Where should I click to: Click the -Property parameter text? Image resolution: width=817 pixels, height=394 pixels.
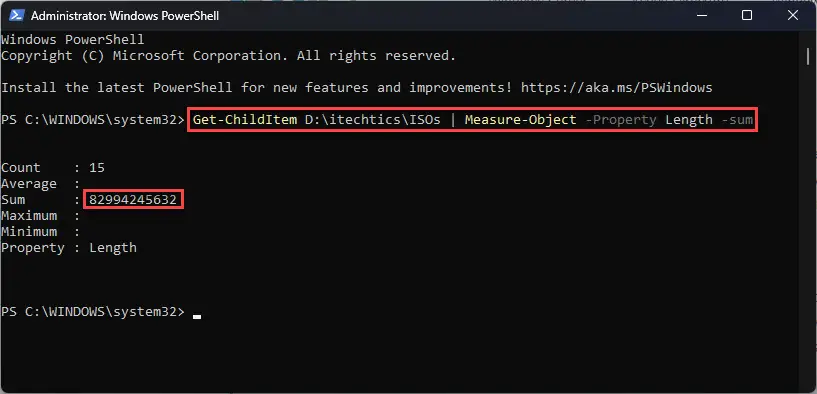click(621, 120)
